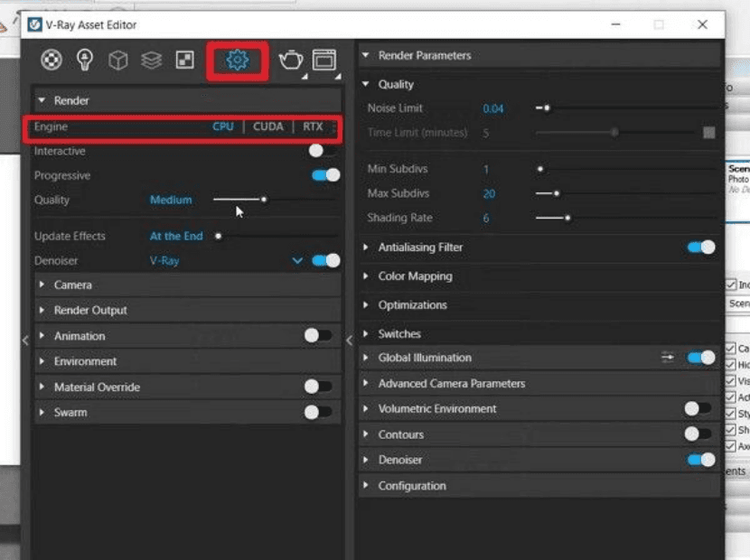Collapse the Quality subsection
This screenshot has width=750, height=560.
[366, 84]
